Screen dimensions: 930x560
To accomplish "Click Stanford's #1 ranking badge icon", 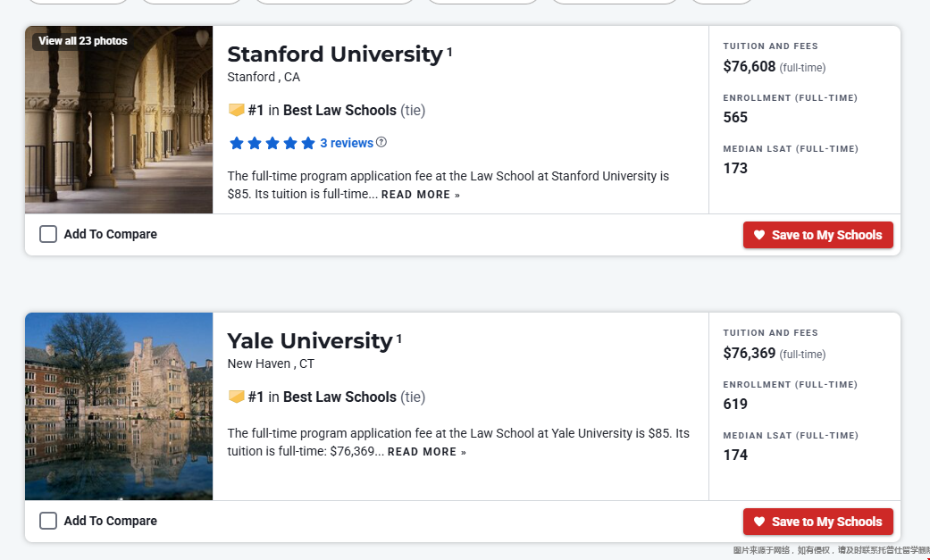I will (x=236, y=111).
